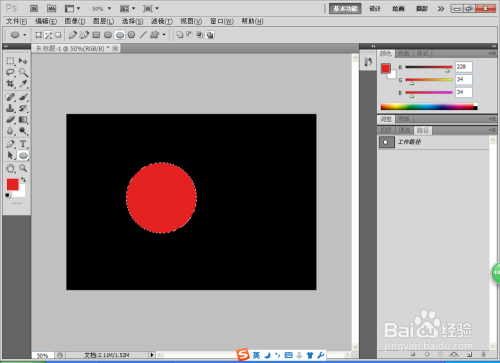Select the Brush tool

pos(23,97)
